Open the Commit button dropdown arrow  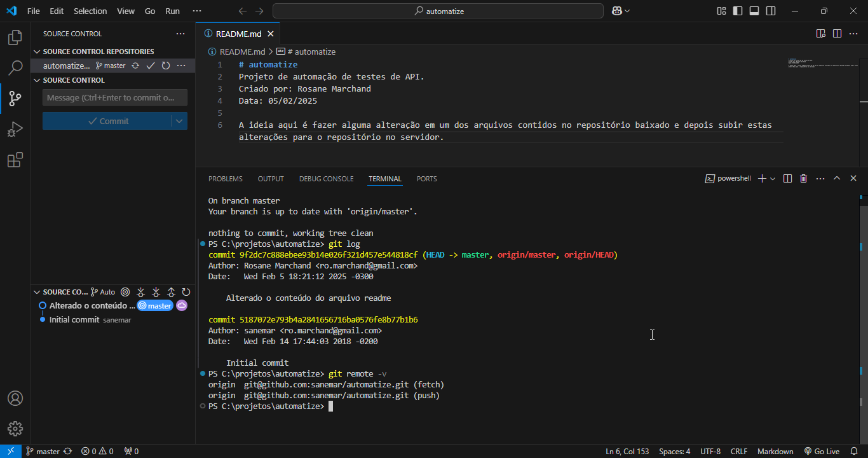point(179,121)
